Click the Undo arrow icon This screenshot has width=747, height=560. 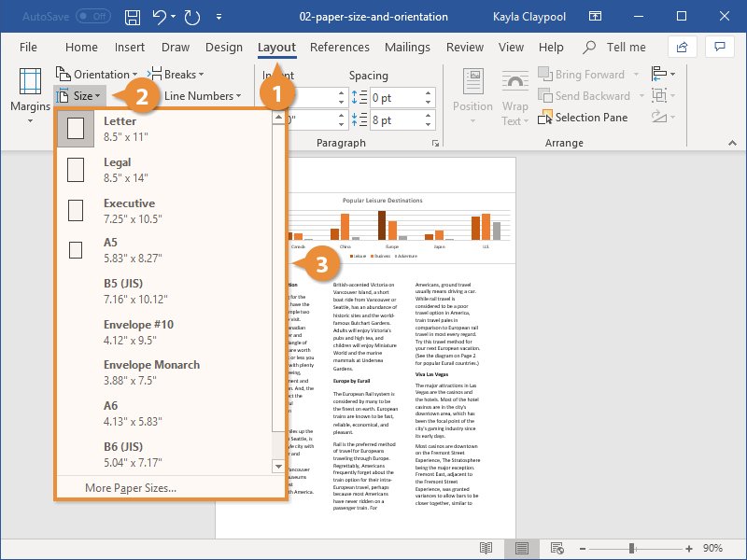point(159,17)
